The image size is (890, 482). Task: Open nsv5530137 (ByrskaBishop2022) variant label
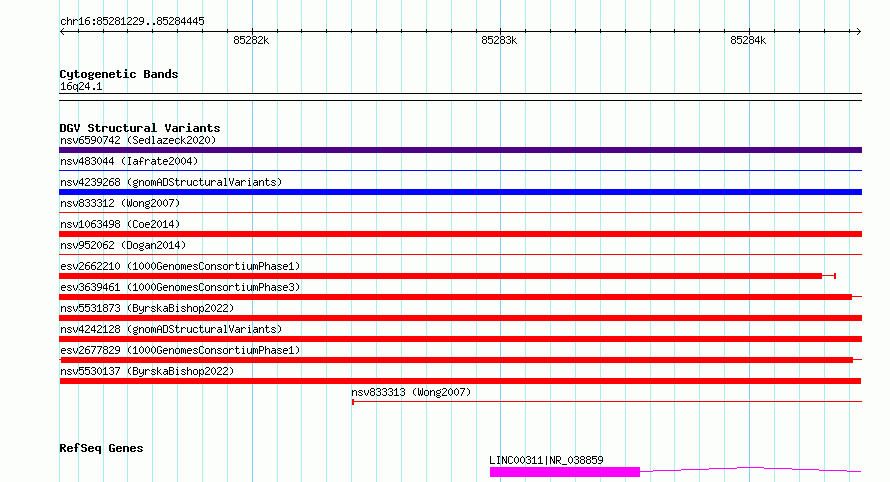click(147, 371)
